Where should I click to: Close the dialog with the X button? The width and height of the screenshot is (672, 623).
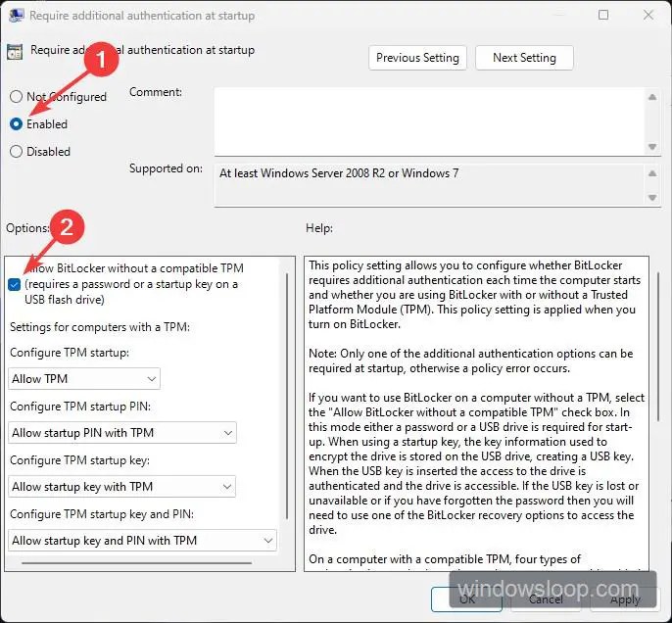pos(648,15)
